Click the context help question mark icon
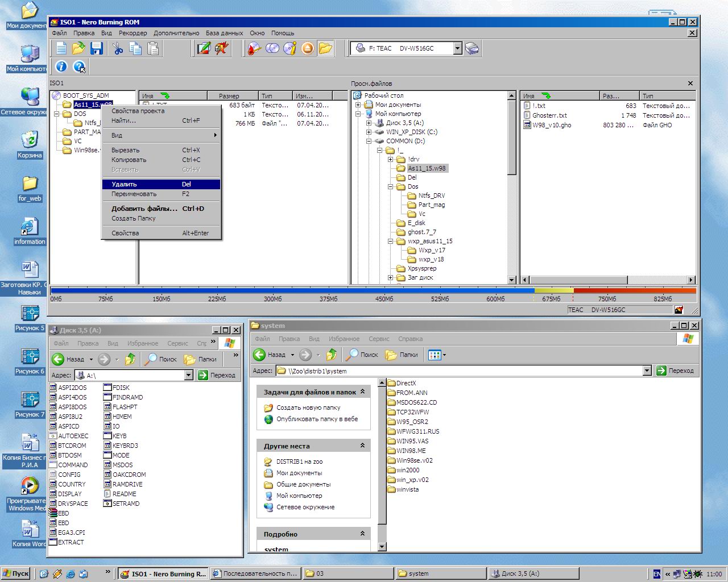The height and width of the screenshot is (582, 728). (80, 66)
